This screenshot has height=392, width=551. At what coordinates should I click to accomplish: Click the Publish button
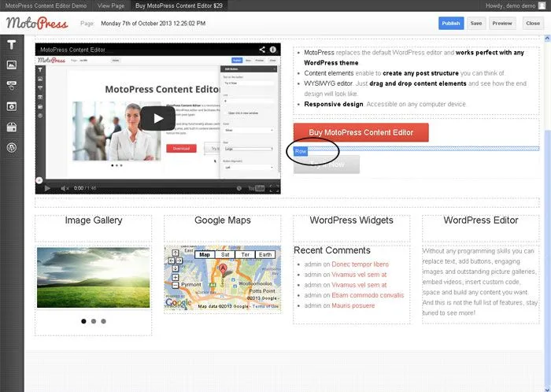click(x=451, y=24)
